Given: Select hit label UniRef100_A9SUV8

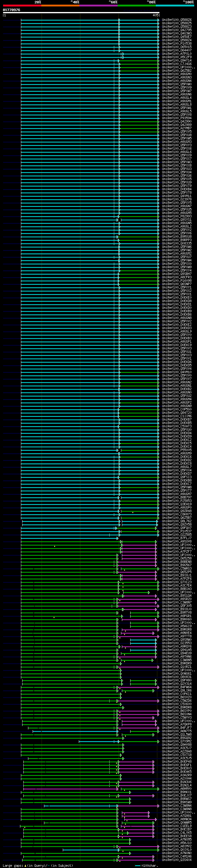Looking at the screenshot, I should [x=177, y=541].
